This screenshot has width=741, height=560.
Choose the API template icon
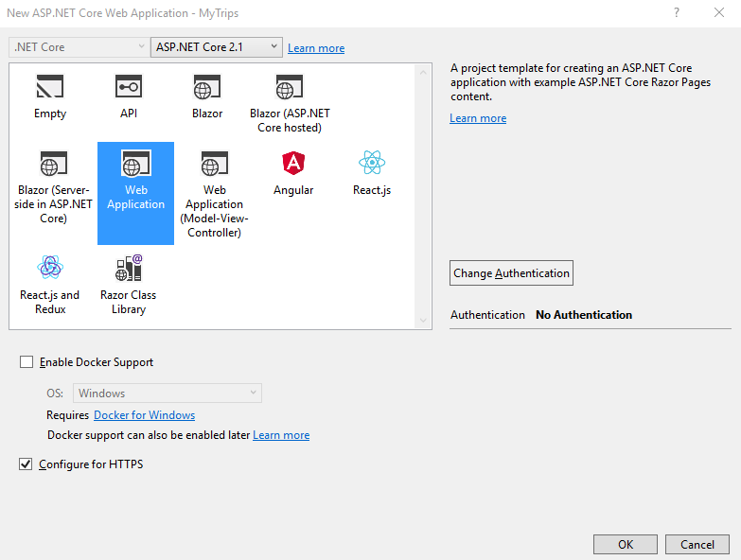pos(129,86)
